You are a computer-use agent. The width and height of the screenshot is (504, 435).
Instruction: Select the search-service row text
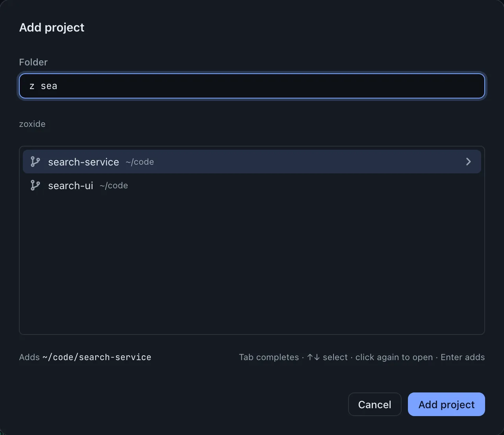pyautogui.click(x=83, y=162)
